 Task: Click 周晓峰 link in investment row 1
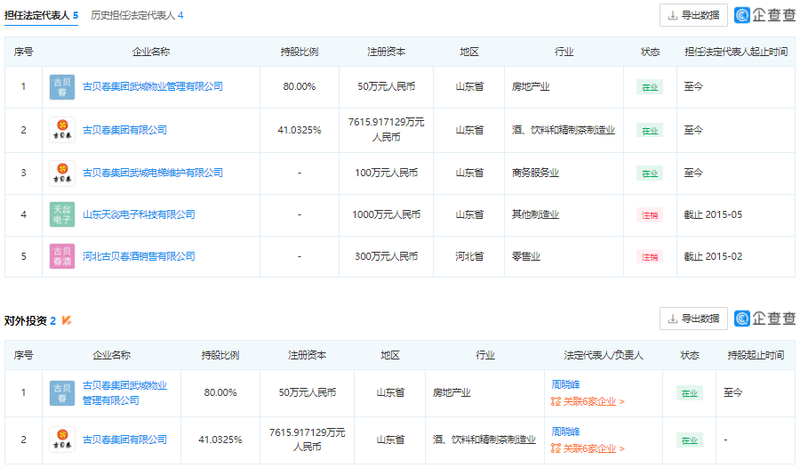point(566,385)
